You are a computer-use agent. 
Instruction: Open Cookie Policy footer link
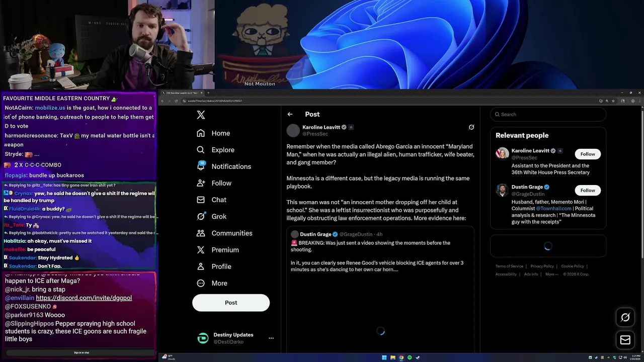click(x=573, y=266)
